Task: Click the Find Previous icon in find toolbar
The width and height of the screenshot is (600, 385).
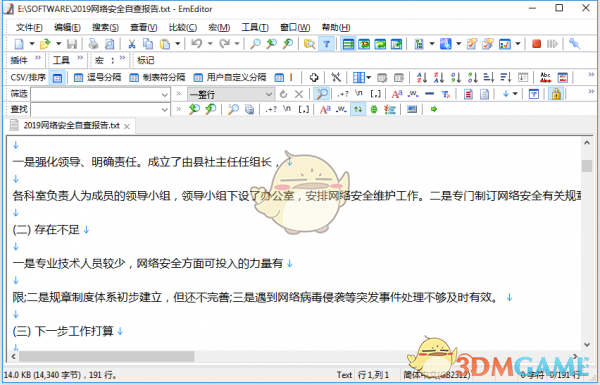Action: 194,109
